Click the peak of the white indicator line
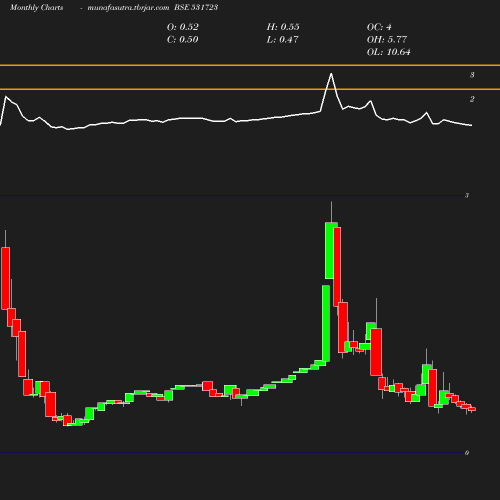The width and height of the screenshot is (500, 500). point(331,74)
